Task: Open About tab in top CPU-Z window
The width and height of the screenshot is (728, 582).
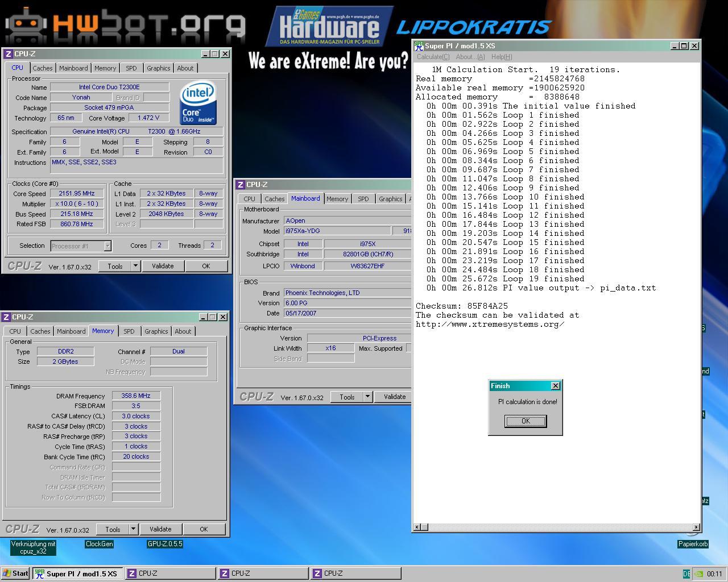Action: click(185, 68)
